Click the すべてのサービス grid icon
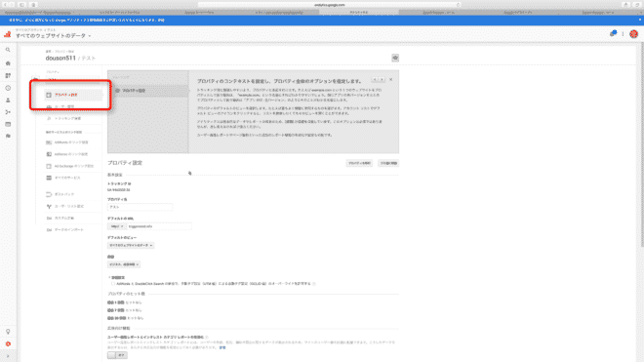This screenshot has height=362, width=644. tap(49, 178)
